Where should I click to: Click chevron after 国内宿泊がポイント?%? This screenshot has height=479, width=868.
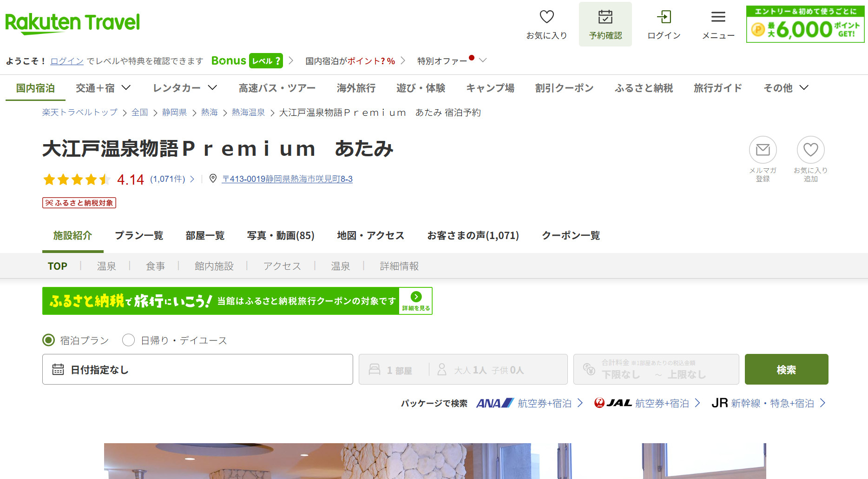tap(403, 60)
